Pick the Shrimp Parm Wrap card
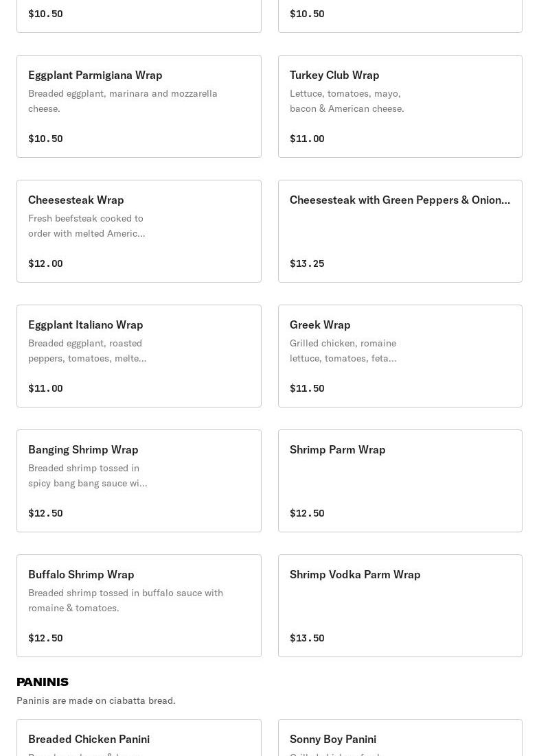 coord(400,481)
